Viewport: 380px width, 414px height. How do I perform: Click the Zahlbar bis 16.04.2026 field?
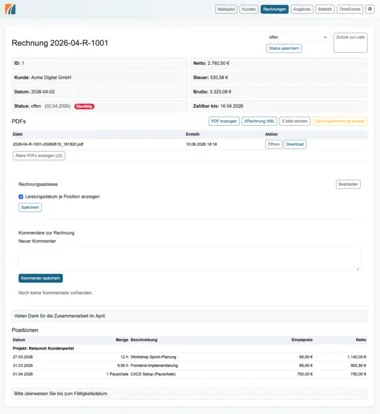coord(279,106)
